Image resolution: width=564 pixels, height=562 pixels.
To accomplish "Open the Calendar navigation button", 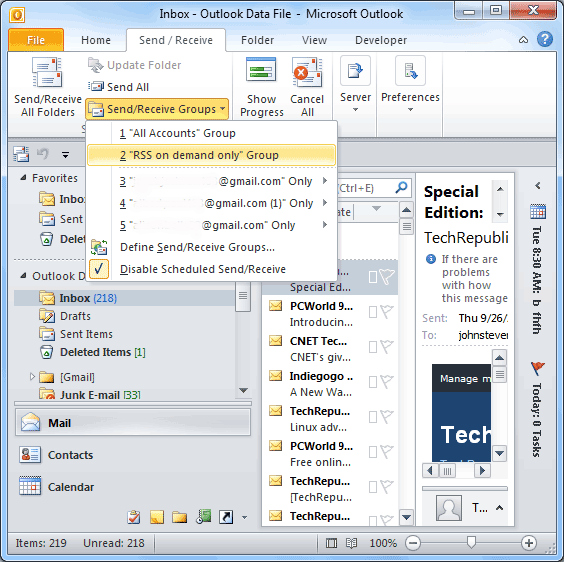I will 133,487.
